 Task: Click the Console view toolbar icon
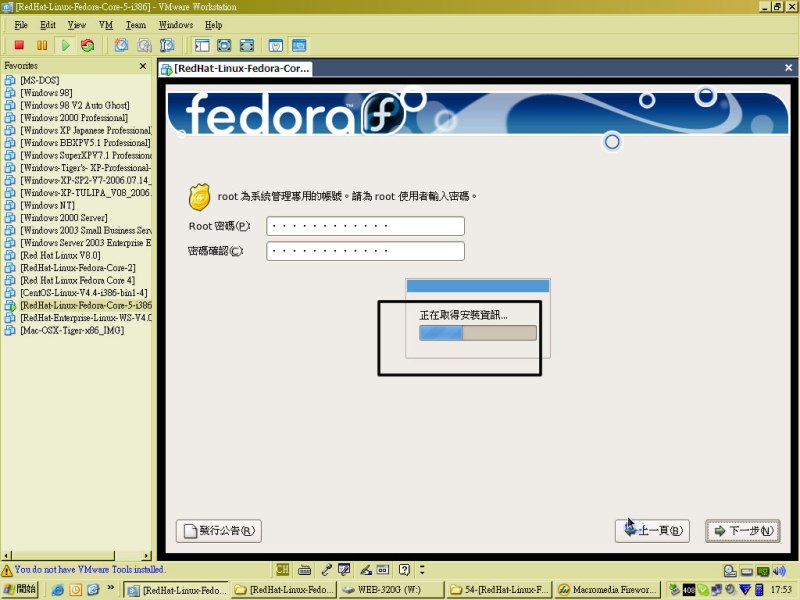pyautogui.click(x=299, y=45)
